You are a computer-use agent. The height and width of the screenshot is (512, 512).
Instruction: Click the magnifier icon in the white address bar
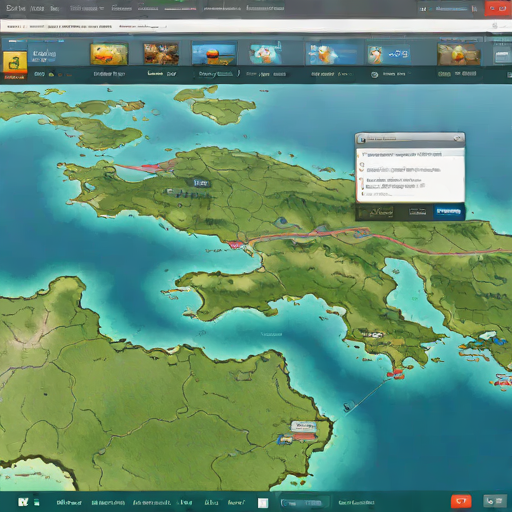tap(495, 26)
